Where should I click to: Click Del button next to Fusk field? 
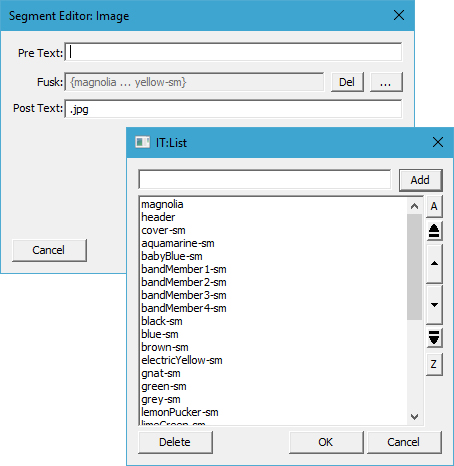(347, 82)
